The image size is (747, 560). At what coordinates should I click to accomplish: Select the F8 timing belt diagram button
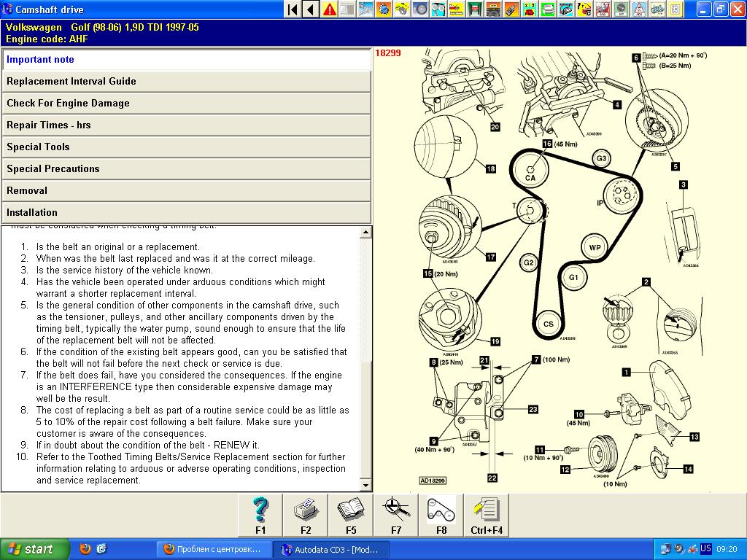coord(441,515)
